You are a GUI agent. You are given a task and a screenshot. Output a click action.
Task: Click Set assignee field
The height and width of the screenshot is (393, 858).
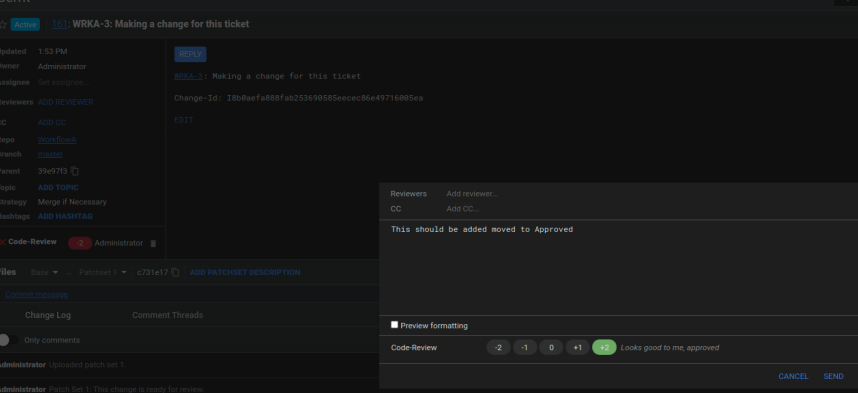click(x=63, y=82)
